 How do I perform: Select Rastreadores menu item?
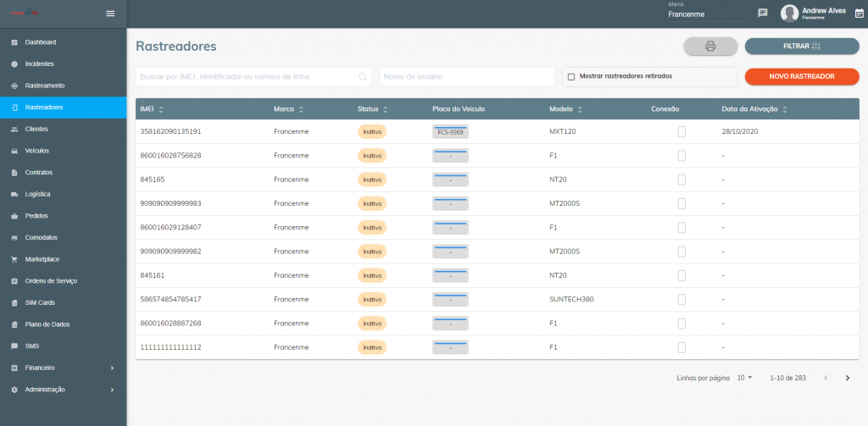[63, 108]
